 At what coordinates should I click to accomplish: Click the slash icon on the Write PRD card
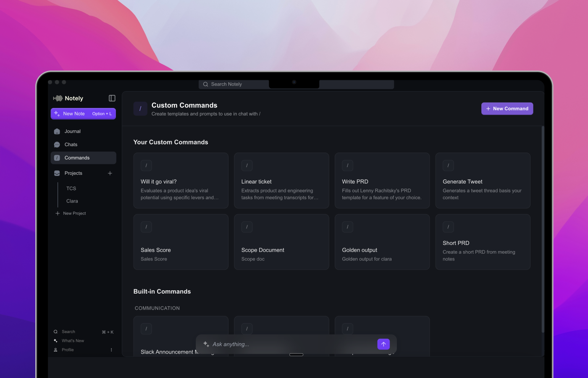pyautogui.click(x=347, y=165)
